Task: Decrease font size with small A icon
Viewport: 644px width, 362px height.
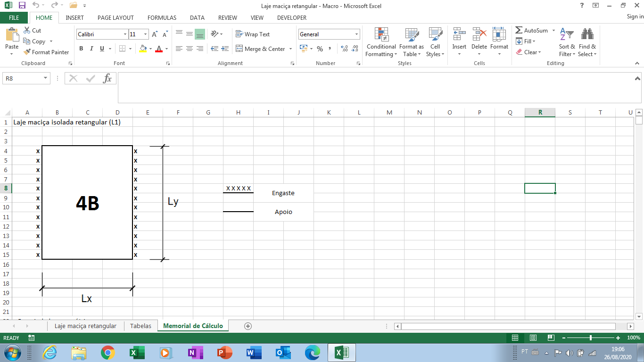Action: point(165,34)
